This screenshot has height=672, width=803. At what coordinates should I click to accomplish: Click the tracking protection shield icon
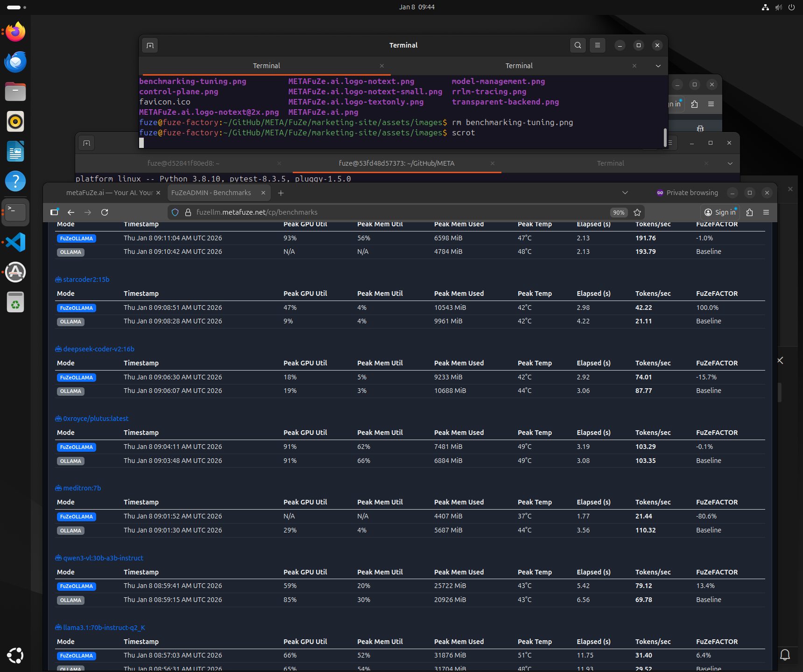[175, 212]
